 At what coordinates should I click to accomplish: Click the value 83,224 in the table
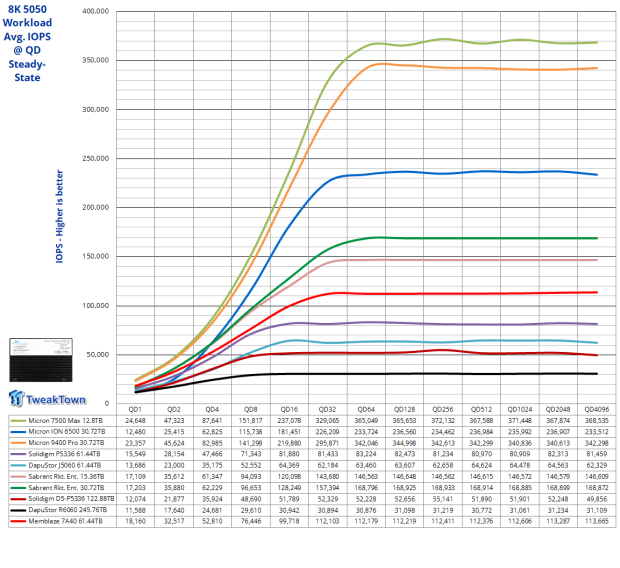(366, 454)
